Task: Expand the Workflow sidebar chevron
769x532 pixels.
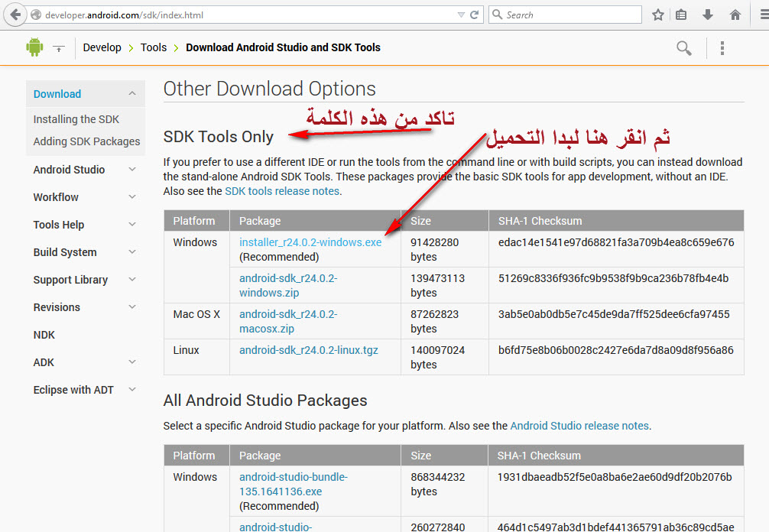Action: click(x=132, y=196)
